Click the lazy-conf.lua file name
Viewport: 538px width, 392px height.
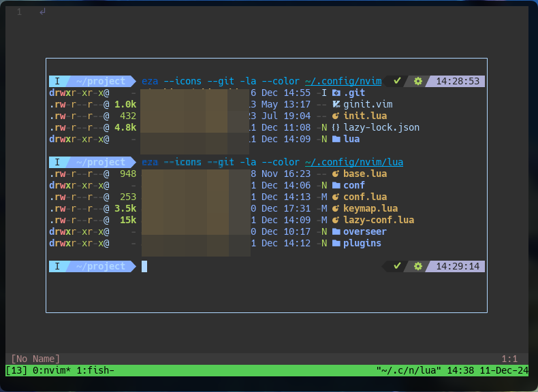(379, 220)
